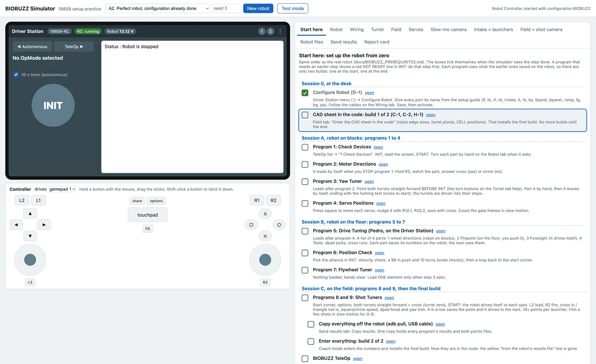
Task: Open the Autonomous OpMode list
Action: point(32,47)
